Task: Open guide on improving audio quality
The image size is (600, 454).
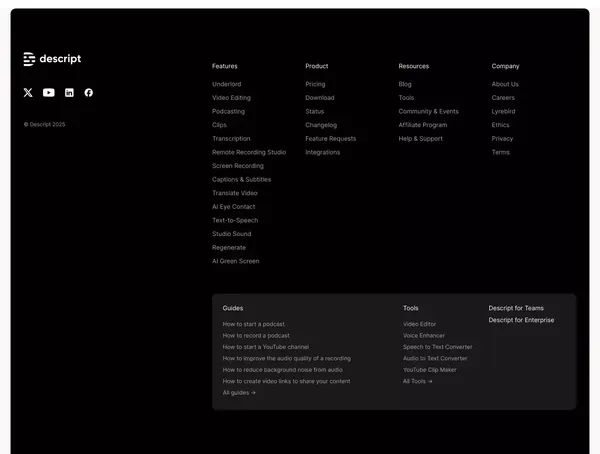Action: (287, 359)
